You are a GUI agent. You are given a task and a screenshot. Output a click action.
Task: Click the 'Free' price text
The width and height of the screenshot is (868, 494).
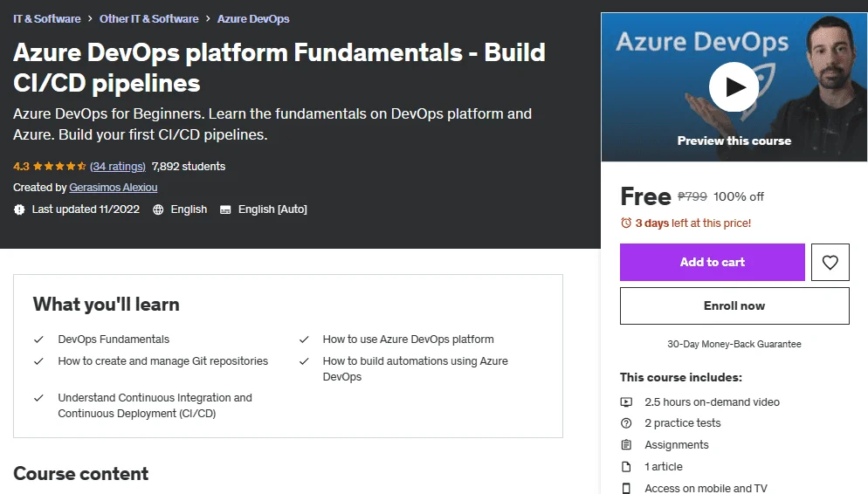click(x=645, y=196)
